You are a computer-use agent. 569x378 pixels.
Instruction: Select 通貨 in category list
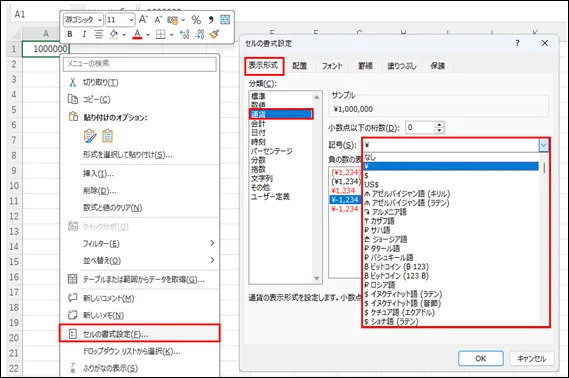coord(281,114)
